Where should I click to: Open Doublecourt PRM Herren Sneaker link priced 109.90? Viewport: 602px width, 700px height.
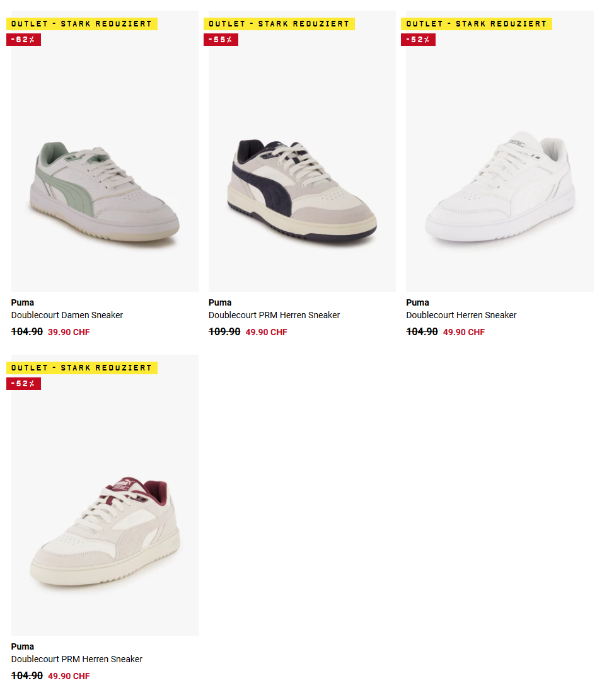coord(274,315)
